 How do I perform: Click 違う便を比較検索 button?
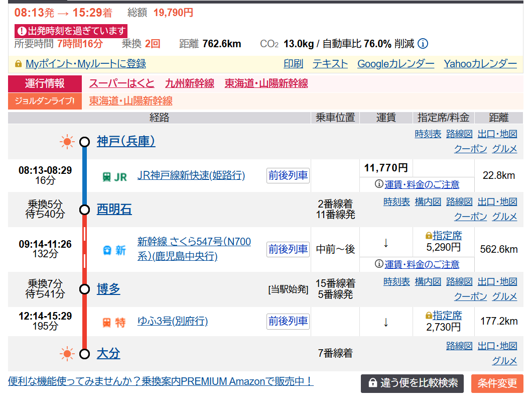click(412, 383)
